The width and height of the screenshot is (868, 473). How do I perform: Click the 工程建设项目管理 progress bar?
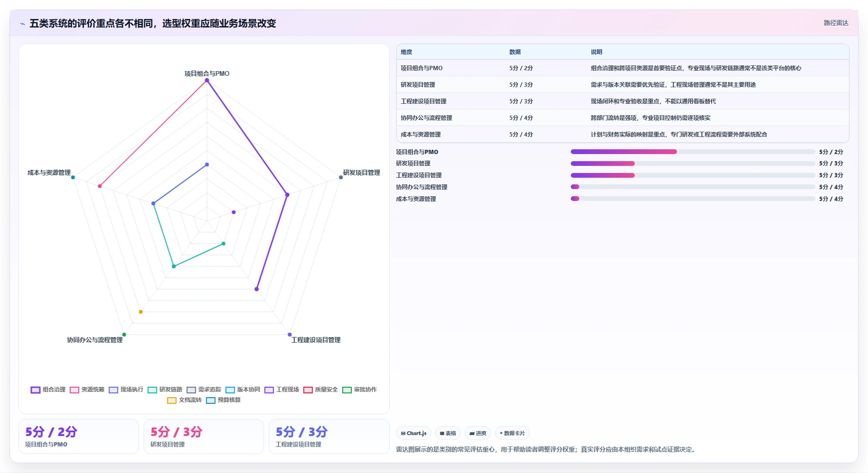(693, 175)
